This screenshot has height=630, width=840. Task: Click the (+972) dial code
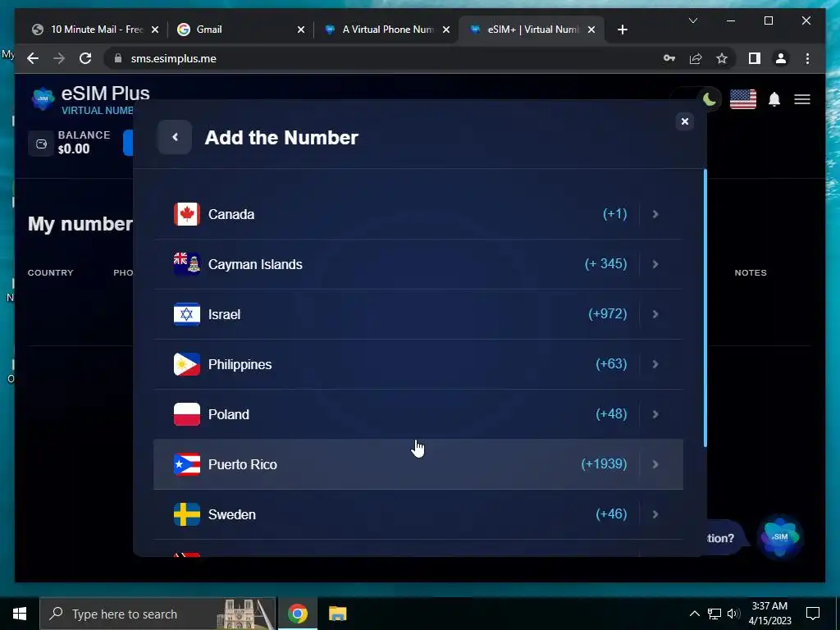608,314
